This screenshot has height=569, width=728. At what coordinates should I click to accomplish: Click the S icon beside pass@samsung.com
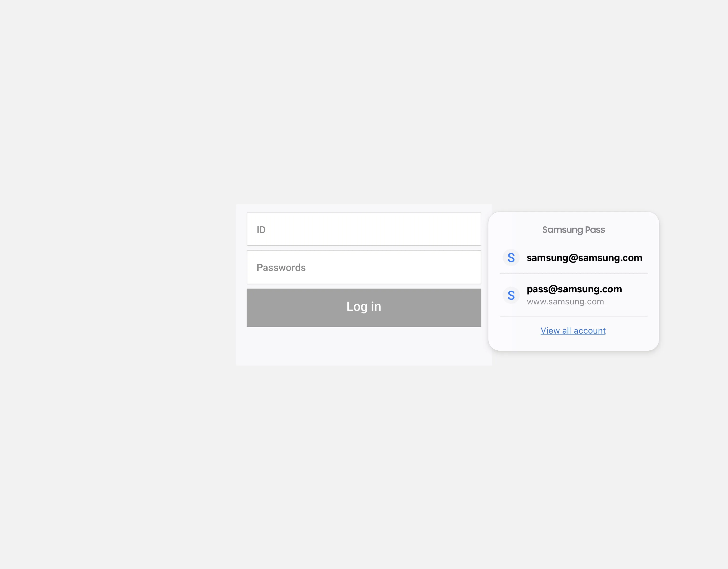511,295
